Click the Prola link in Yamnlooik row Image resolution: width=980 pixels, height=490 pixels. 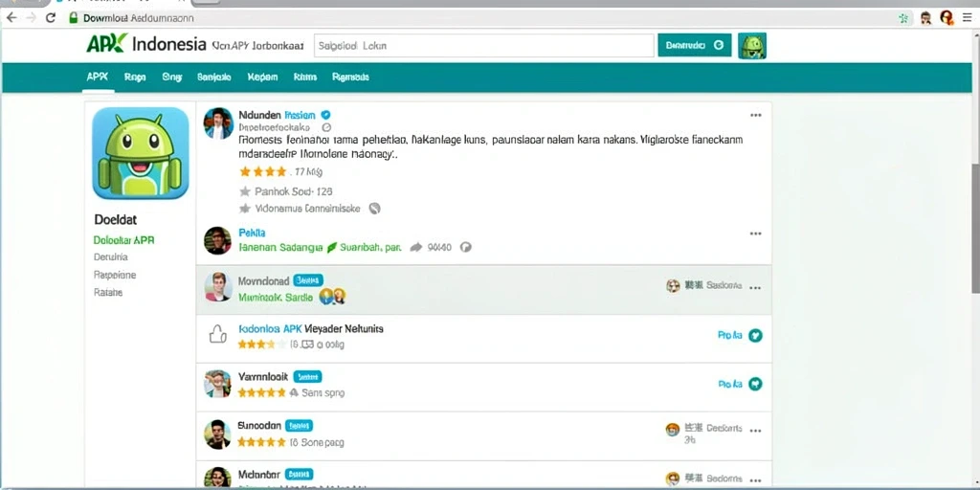point(730,385)
